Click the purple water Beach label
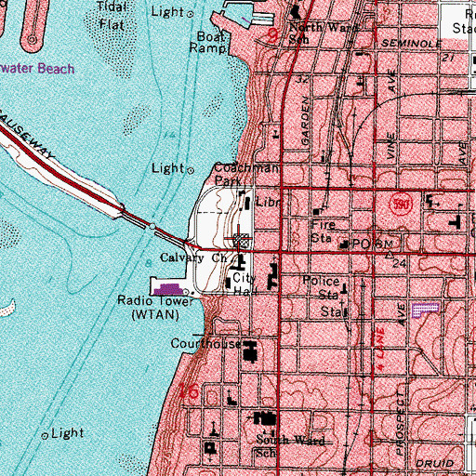 tap(37, 69)
